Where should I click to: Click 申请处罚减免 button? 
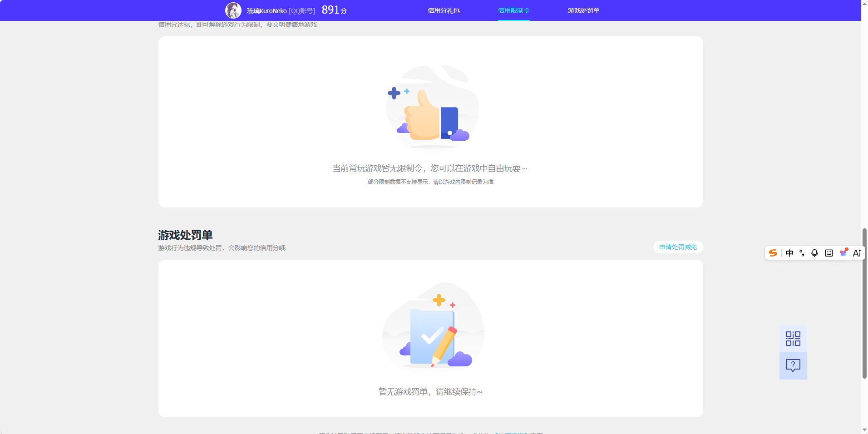coord(678,247)
